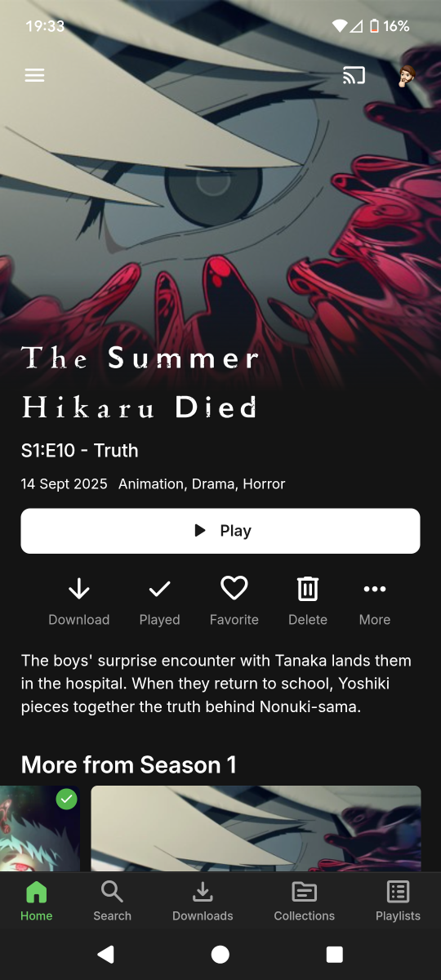441x980 pixels.
Task: Tap the Cast to device icon
Action: click(354, 76)
